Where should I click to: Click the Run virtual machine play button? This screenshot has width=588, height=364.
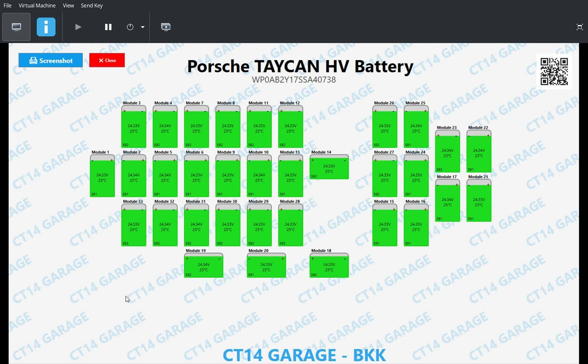click(x=78, y=27)
